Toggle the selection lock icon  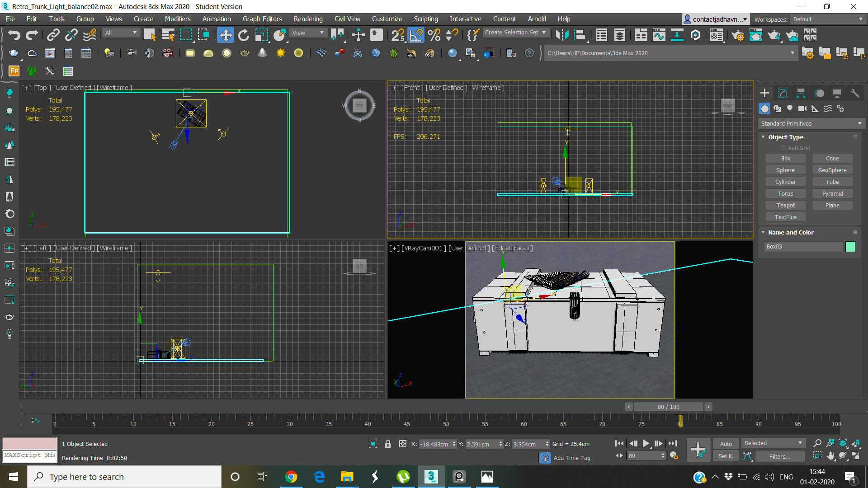click(387, 444)
